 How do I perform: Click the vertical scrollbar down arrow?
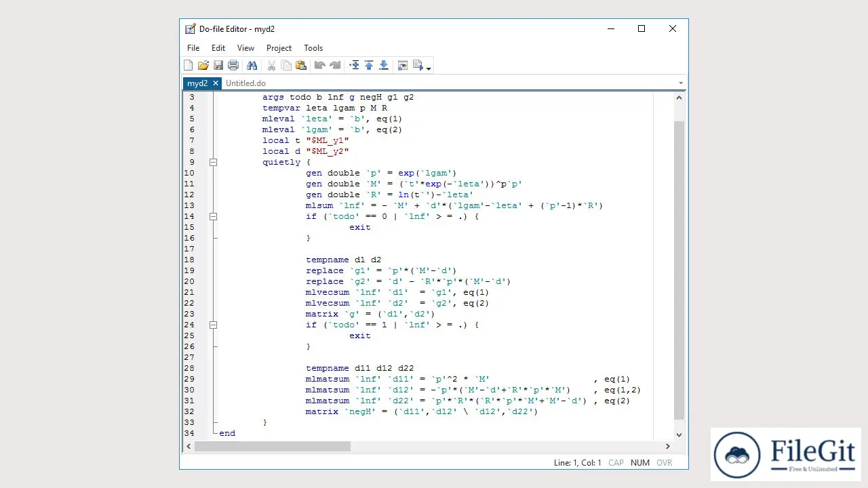pos(679,434)
